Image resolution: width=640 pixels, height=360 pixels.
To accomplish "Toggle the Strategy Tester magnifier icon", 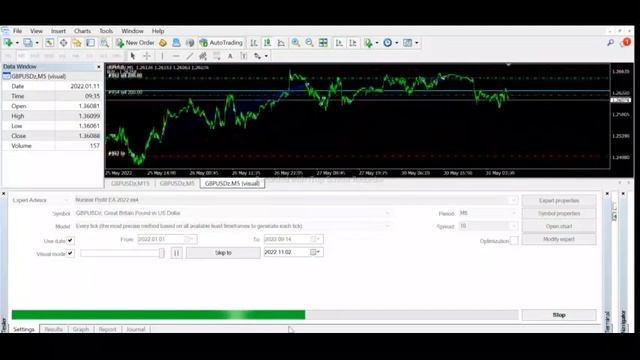I will pyautogui.click(x=104, y=42).
